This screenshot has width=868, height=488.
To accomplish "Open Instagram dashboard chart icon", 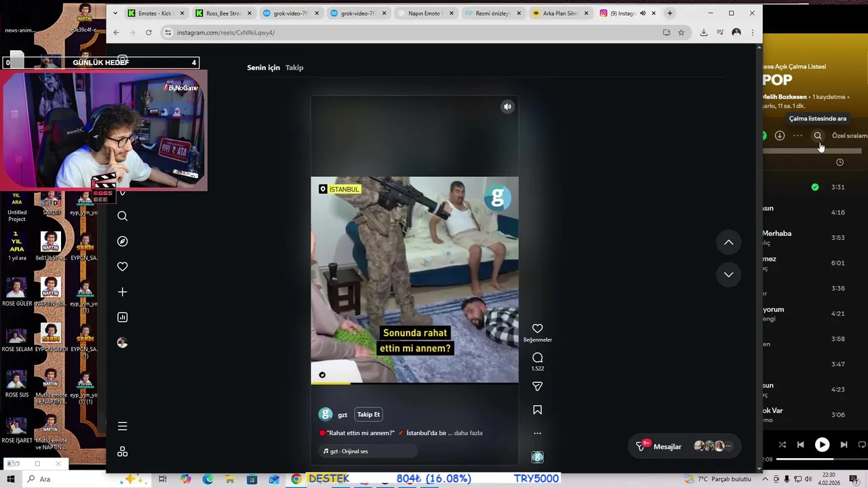I will (122, 317).
